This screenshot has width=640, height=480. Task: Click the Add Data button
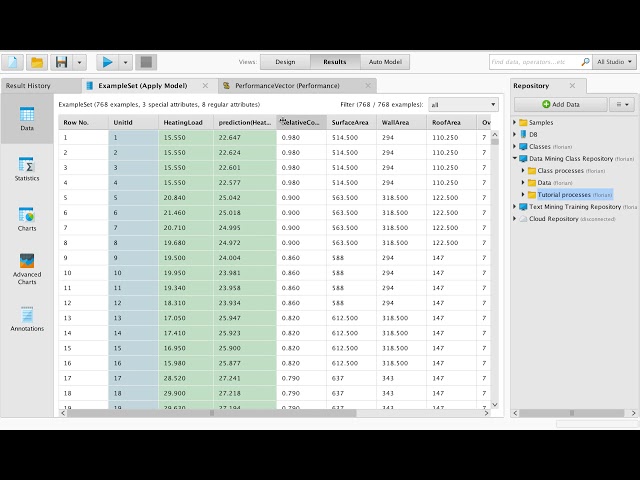click(560, 104)
